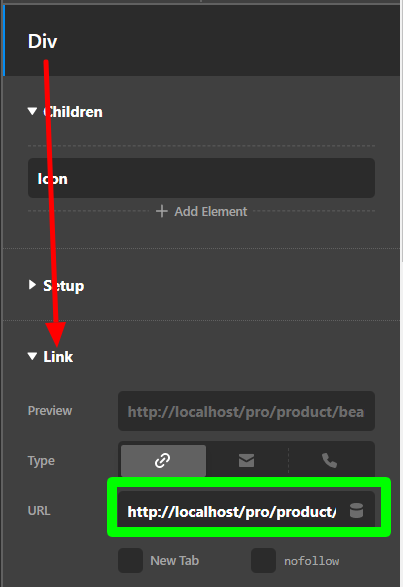Click the Preview URL field
The height and width of the screenshot is (587, 403).
[x=246, y=411]
